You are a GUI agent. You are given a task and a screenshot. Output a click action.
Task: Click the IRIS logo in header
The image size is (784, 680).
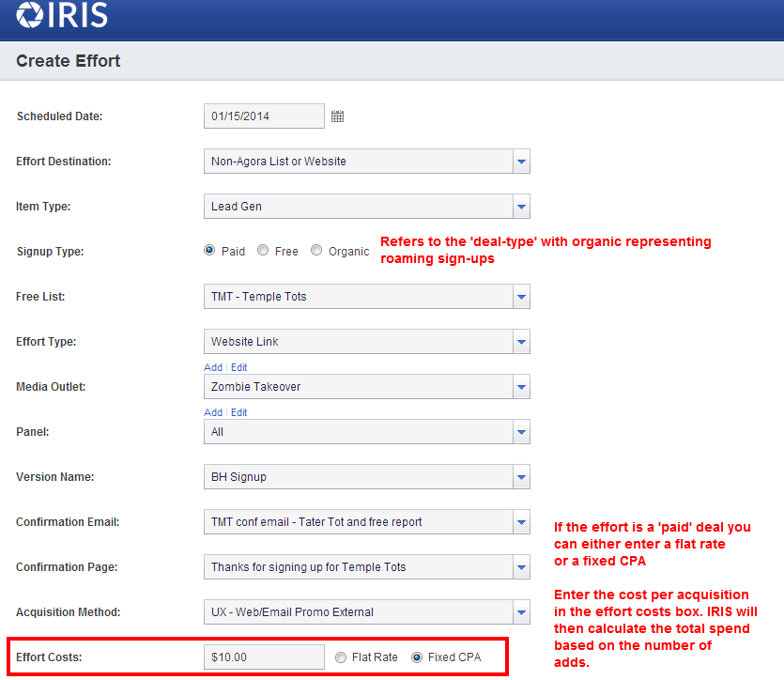(x=62, y=14)
